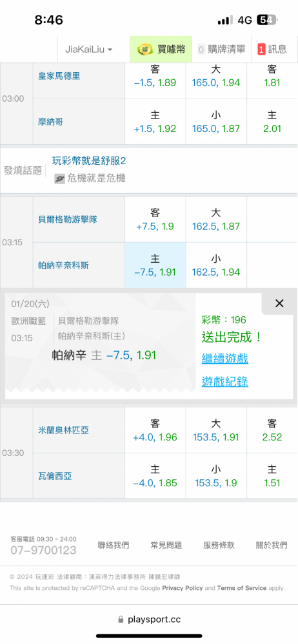
Task: Click the red message count badge
Action: click(261, 50)
